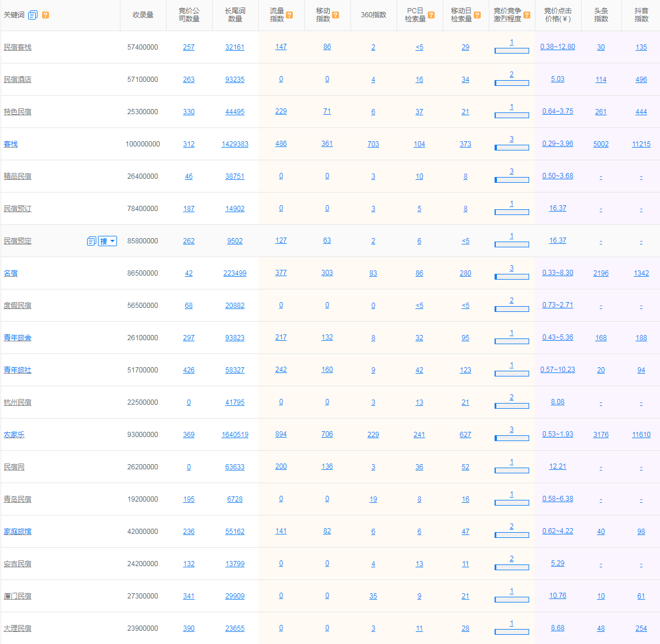This screenshot has height=644, width=660.
Task: Click Toutiao index 261 for 特色民宿
Action: [601, 112]
